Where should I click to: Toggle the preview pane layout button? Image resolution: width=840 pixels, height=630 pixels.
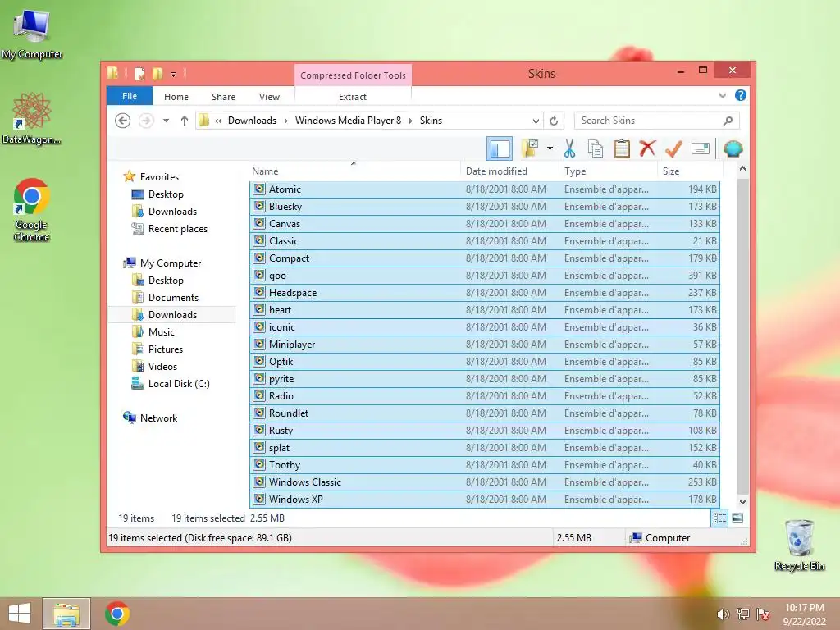[x=500, y=148]
